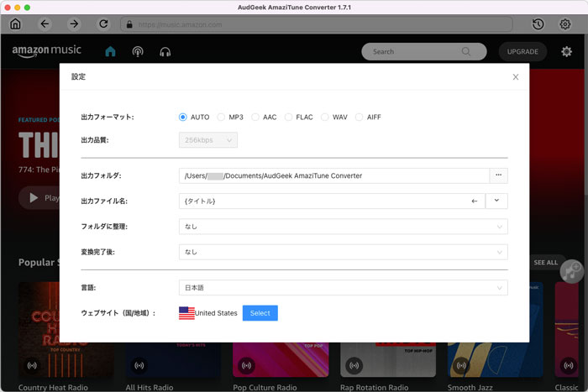The width and height of the screenshot is (588, 392).
Task: Open the Pop Culture Radio thumbnail
Action: point(281,360)
